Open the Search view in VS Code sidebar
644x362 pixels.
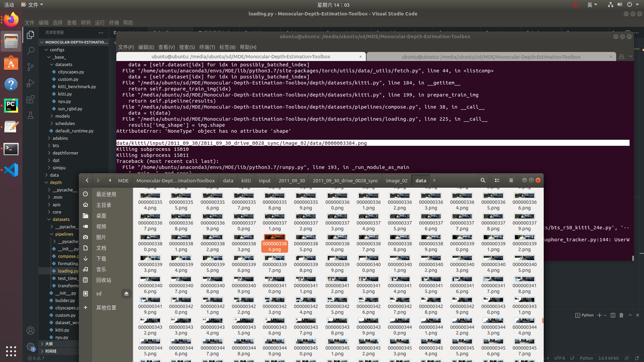click(x=31, y=51)
